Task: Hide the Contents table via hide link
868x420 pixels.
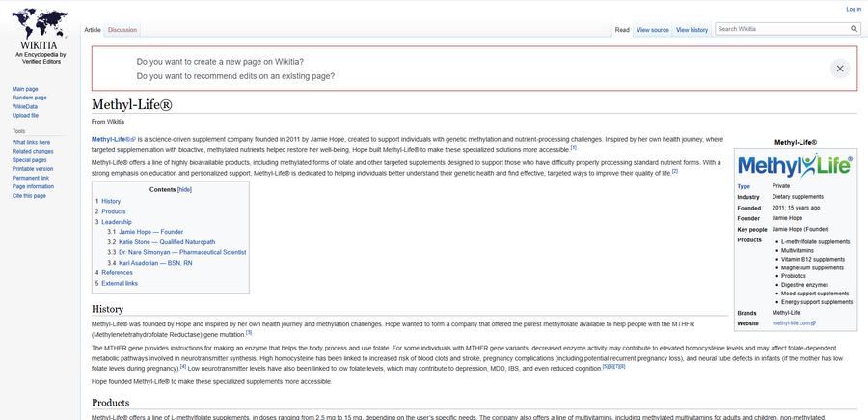Action: click(x=184, y=189)
